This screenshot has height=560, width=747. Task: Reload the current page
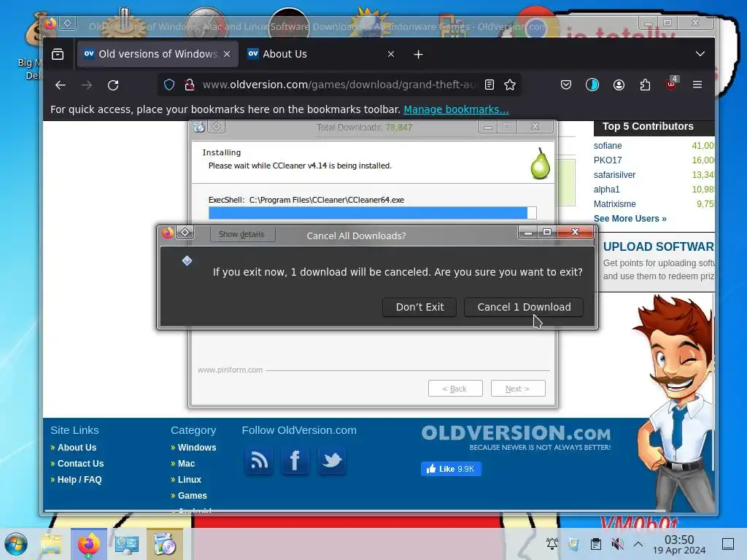coord(113,85)
